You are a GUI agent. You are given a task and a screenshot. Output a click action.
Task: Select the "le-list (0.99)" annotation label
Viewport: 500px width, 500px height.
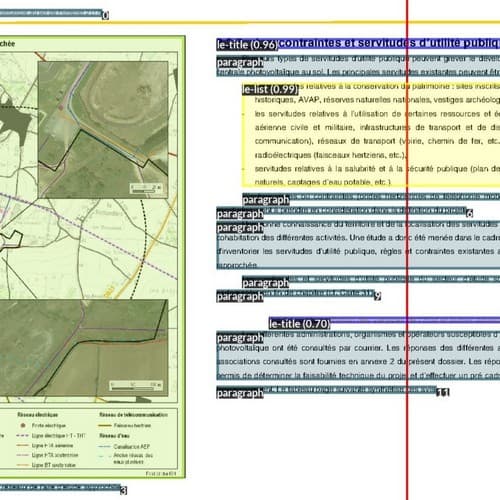click(x=270, y=89)
